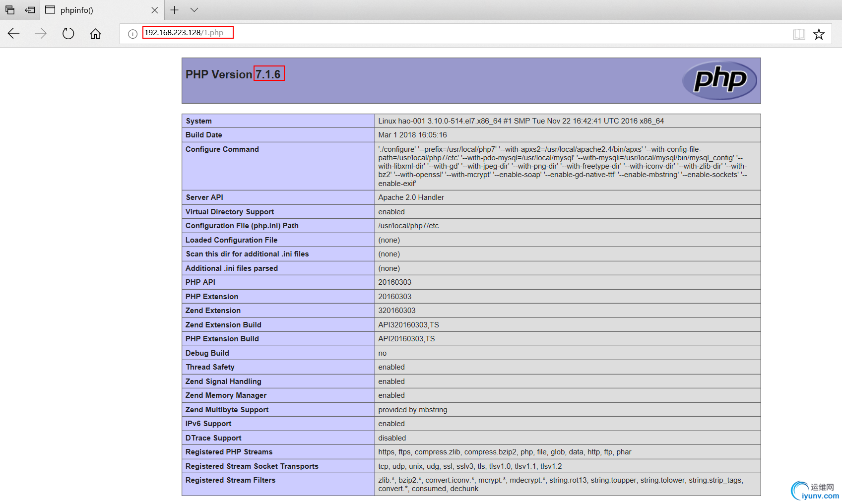Click the 'disabled' DTrace value
Viewport: 842px width, 504px height.
pyautogui.click(x=392, y=438)
